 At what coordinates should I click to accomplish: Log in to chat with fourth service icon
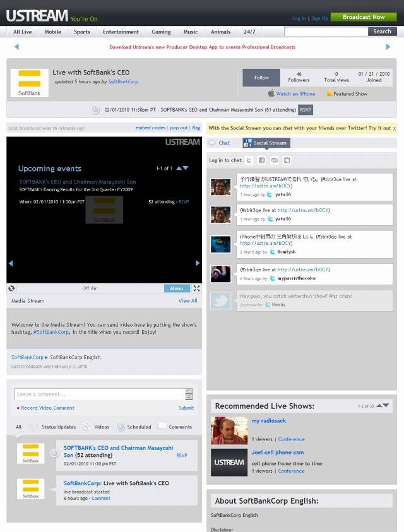point(287,160)
